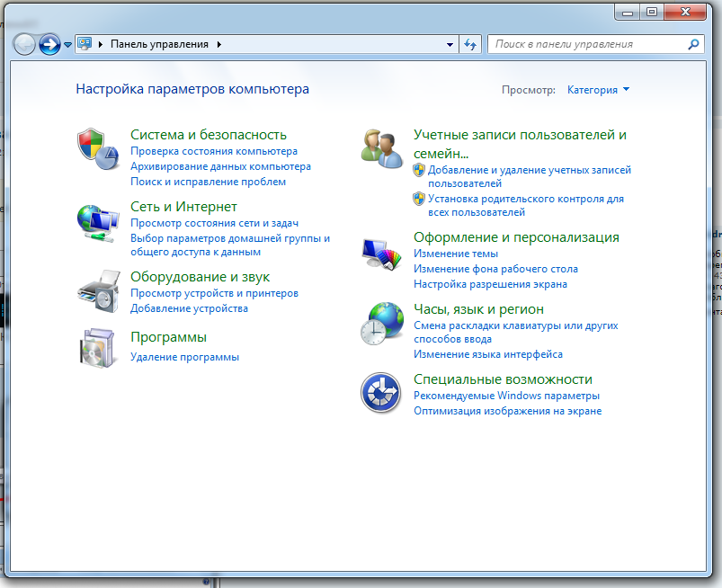
Task: Open Программы category heading
Action: click(168, 337)
